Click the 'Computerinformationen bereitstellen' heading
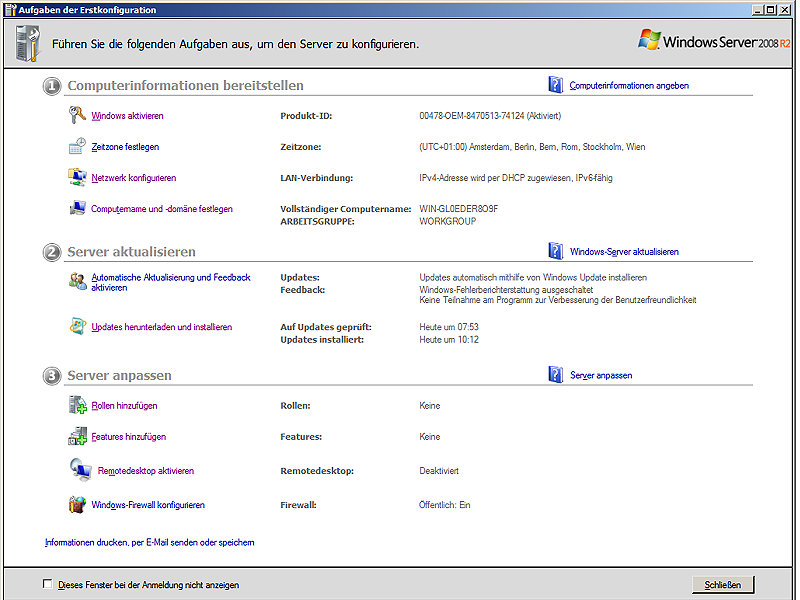The image size is (800, 600). tap(185, 85)
